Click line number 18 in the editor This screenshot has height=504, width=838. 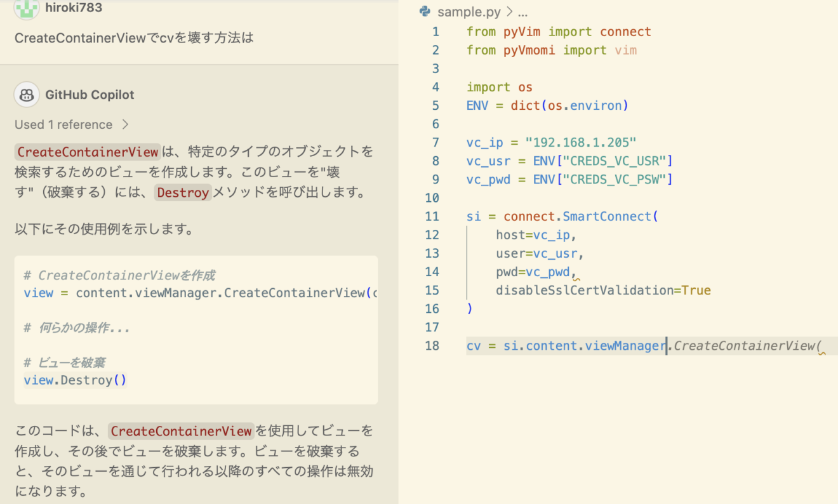coord(432,345)
